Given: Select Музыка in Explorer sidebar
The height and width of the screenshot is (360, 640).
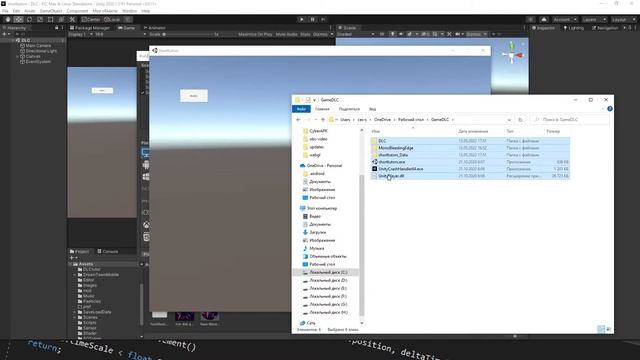Looking at the screenshot, I should click(x=313, y=248).
